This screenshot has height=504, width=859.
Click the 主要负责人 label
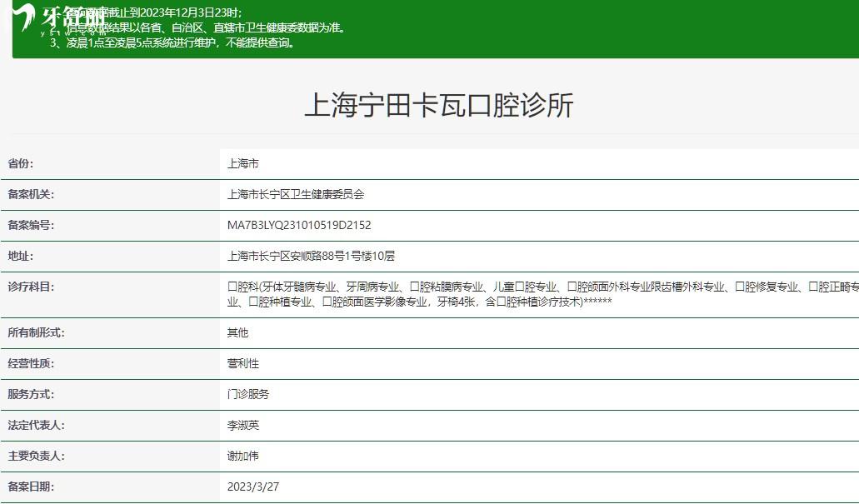(36, 455)
